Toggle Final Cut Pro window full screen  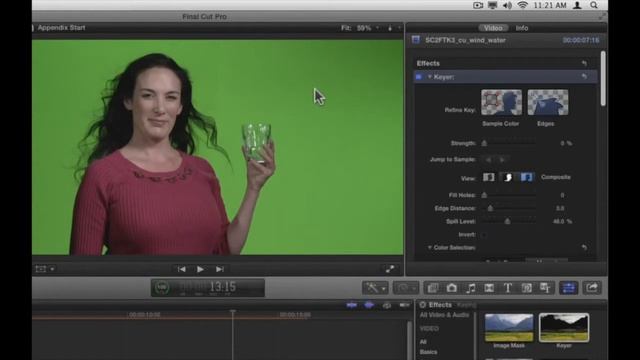(x=602, y=17)
